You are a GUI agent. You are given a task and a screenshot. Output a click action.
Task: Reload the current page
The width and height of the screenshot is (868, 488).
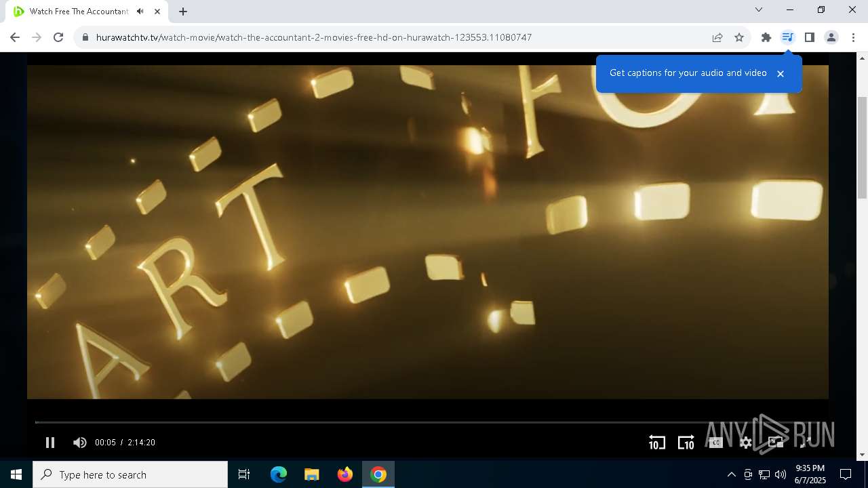[58, 37]
